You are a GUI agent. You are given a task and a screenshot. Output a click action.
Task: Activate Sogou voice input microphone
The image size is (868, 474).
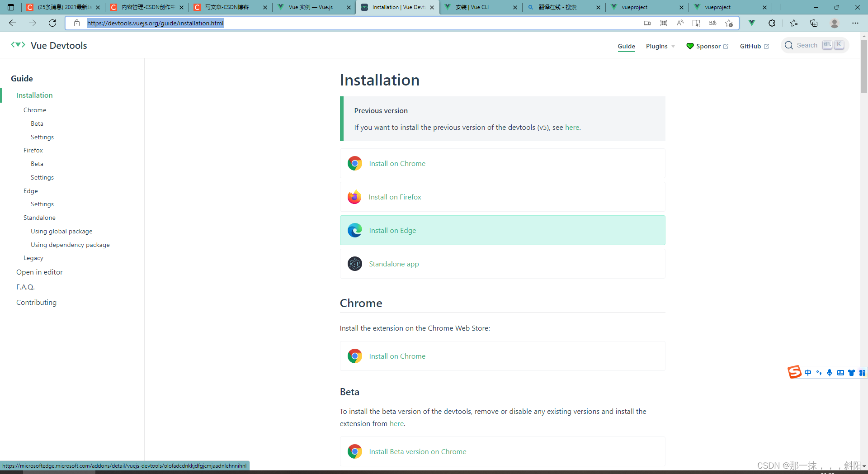(x=830, y=373)
